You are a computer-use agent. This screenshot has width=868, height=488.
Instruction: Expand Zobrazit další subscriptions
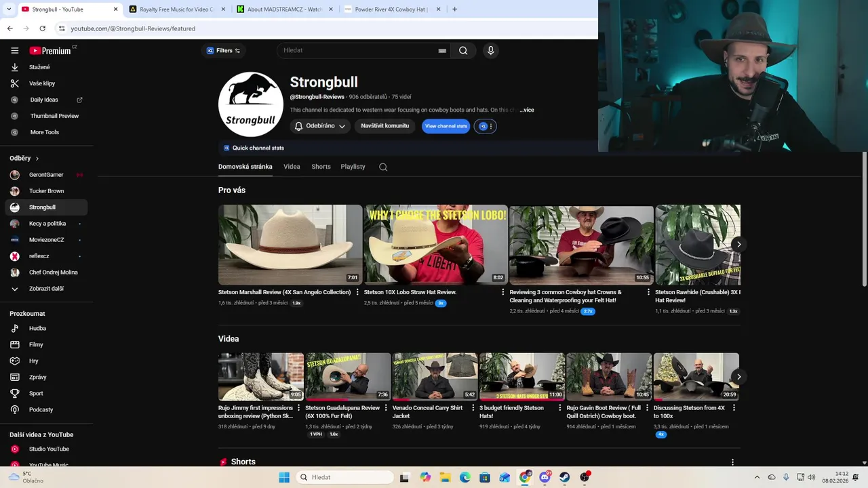tap(45, 289)
